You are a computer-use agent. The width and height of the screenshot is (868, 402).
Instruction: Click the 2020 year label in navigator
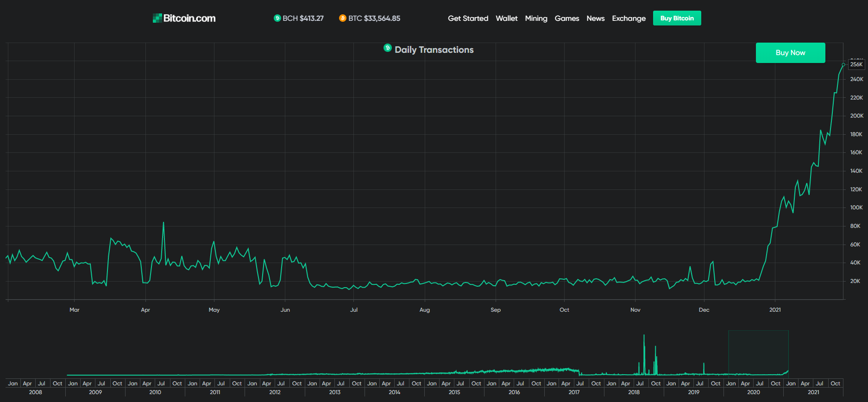click(x=754, y=392)
